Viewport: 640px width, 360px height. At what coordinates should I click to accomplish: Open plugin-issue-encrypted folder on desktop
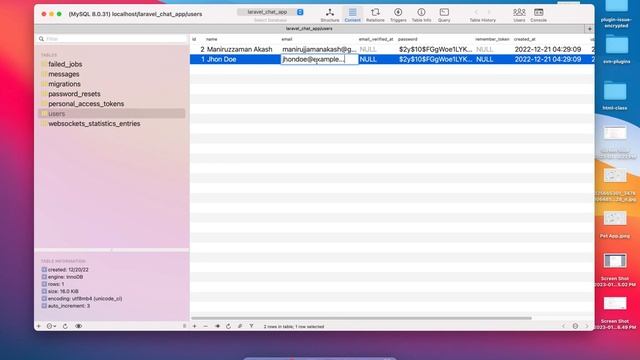pyautogui.click(x=616, y=13)
